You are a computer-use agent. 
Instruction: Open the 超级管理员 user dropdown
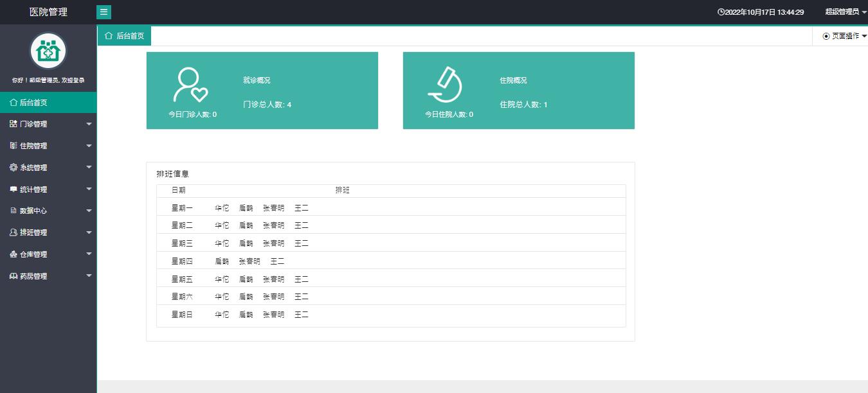[x=845, y=12]
